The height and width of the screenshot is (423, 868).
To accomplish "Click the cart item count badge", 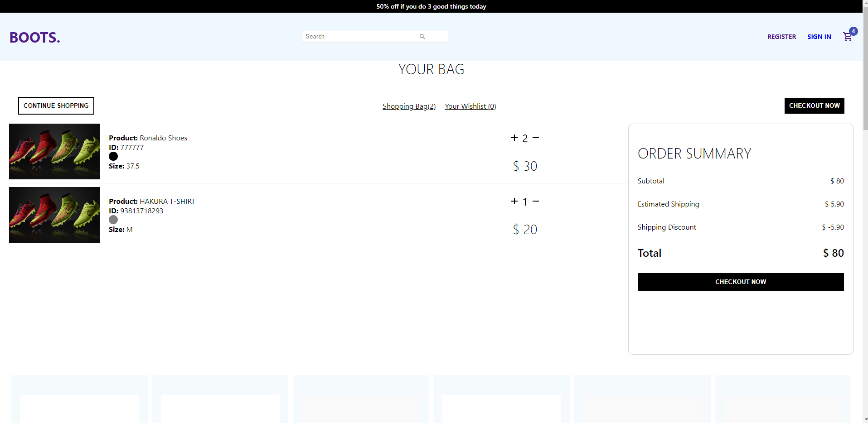I will click(853, 31).
